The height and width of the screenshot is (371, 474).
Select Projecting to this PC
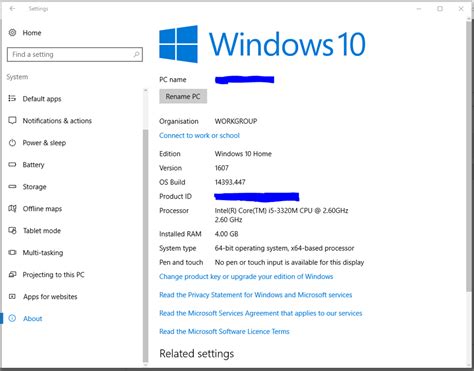[x=53, y=275]
